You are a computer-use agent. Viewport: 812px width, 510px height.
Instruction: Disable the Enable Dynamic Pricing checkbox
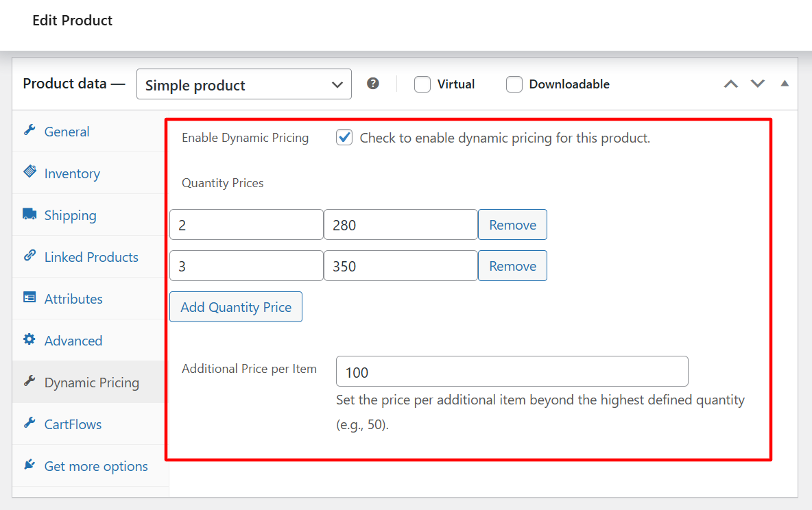pyautogui.click(x=344, y=138)
